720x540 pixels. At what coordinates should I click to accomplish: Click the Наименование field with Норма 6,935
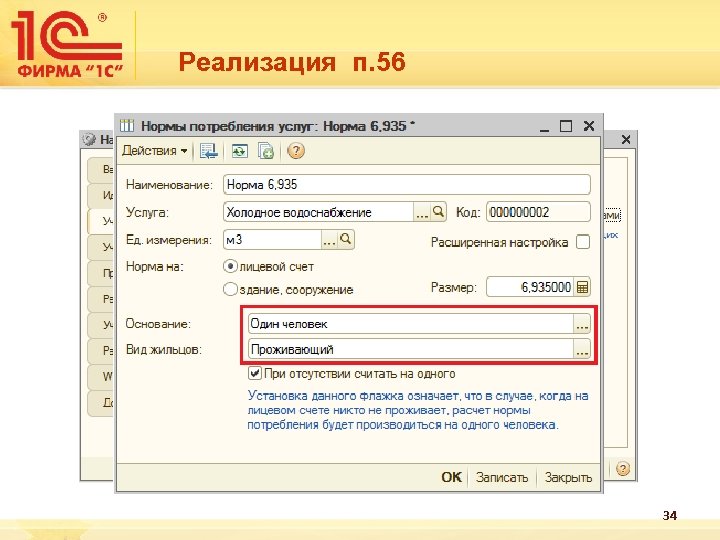tap(407, 185)
